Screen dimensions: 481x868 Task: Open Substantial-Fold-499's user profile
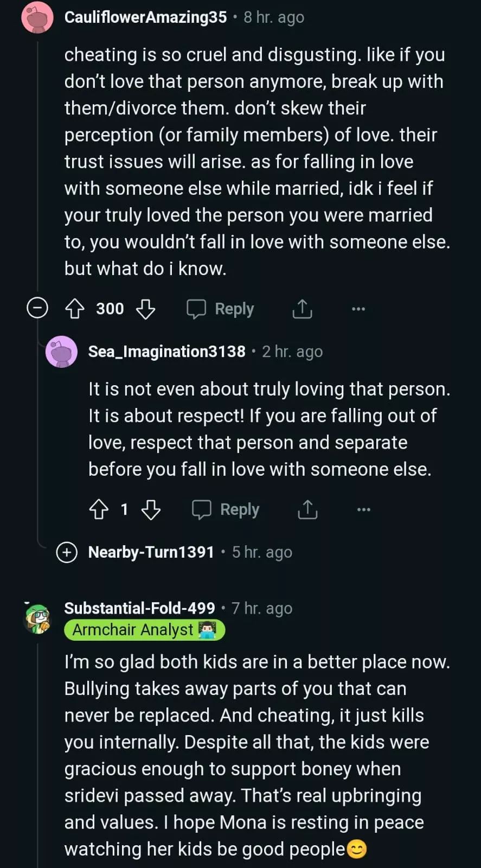139,608
